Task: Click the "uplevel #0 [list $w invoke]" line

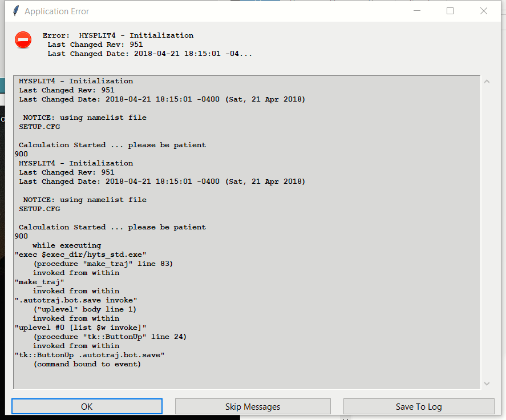Action: 80,328
